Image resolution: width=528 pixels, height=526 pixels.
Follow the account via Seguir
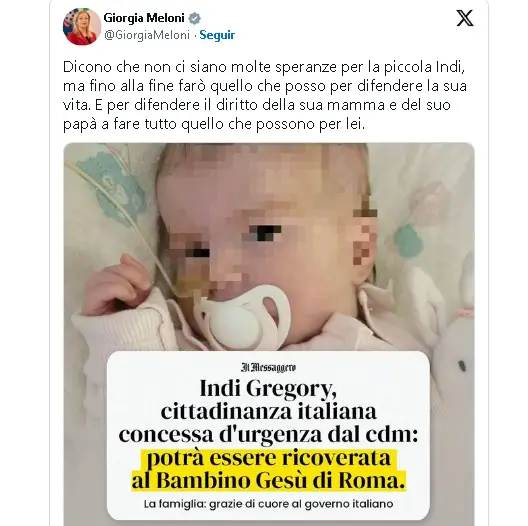[x=217, y=35]
